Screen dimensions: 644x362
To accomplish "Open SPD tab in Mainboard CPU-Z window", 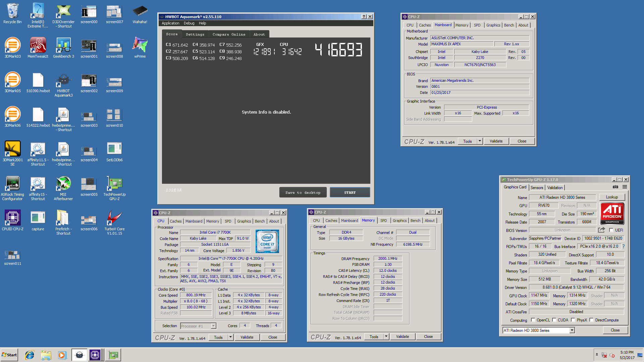I will coord(477,25).
